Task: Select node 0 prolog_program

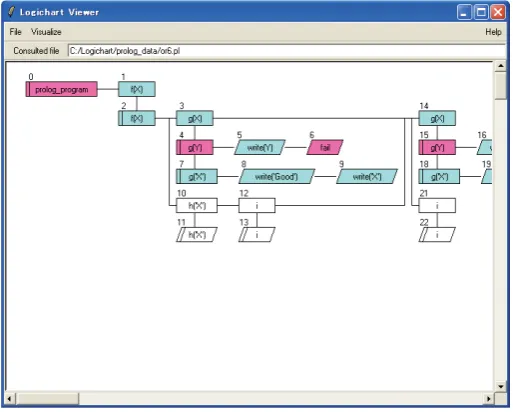Action: click(62, 89)
